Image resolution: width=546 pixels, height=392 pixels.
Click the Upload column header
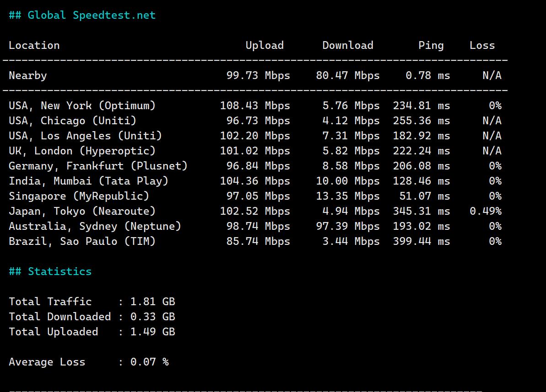tap(264, 45)
